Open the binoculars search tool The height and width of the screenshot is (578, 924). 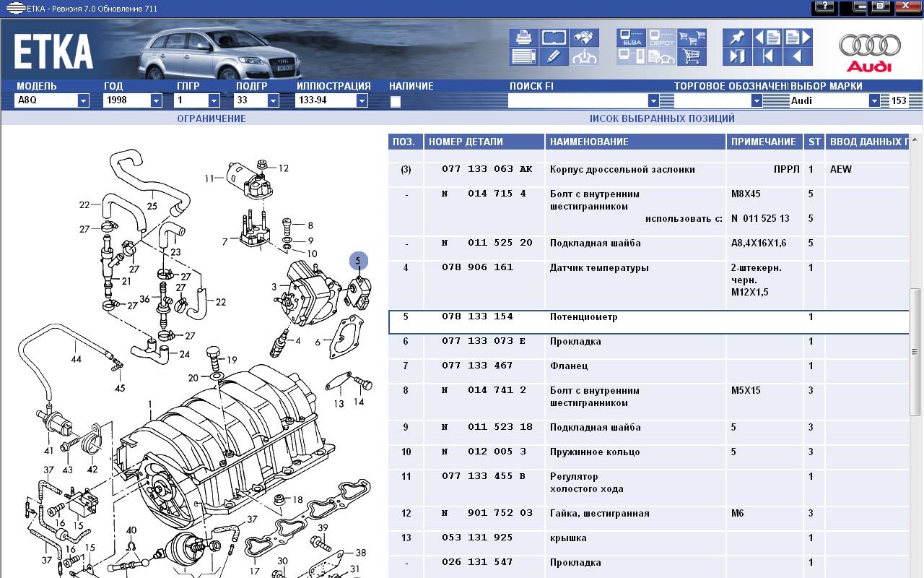pos(583,38)
